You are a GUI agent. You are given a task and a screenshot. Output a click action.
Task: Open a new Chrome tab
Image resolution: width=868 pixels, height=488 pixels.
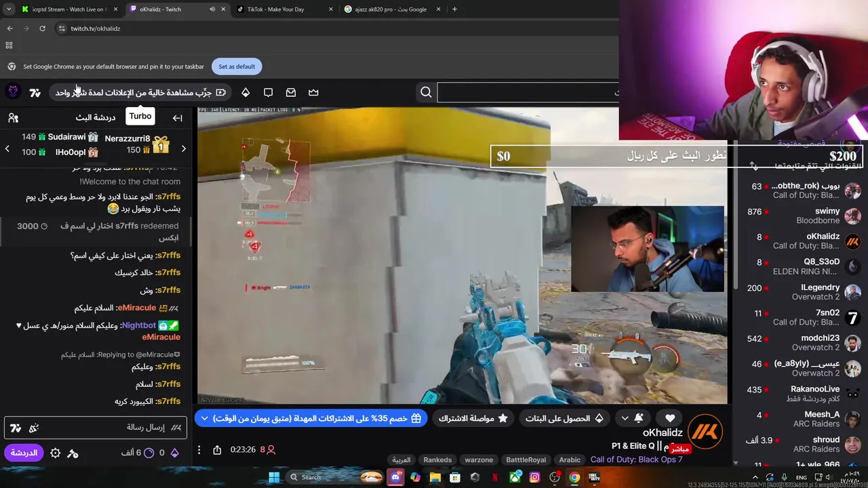pos(454,9)
